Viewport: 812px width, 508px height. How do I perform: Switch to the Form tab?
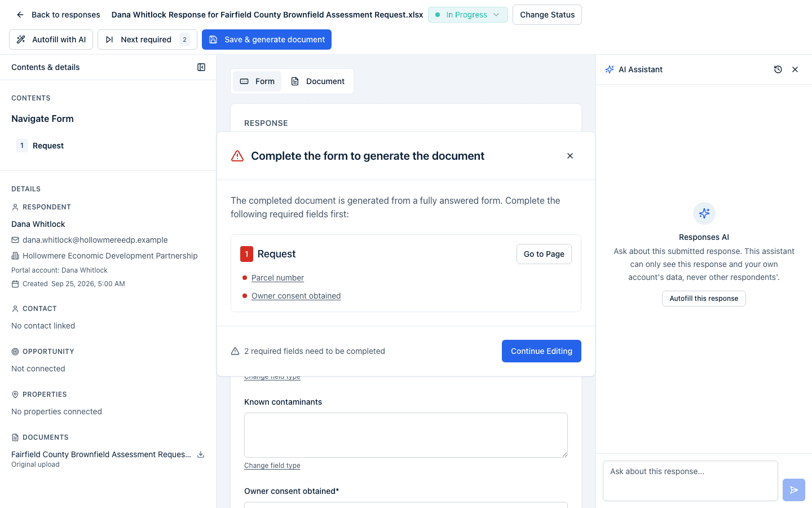click(257, 81)
